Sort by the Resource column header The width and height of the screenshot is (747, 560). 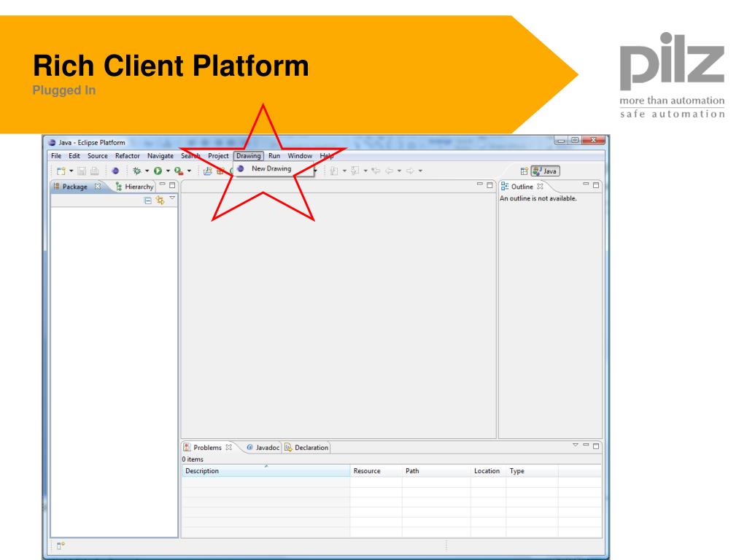(376, 471)
